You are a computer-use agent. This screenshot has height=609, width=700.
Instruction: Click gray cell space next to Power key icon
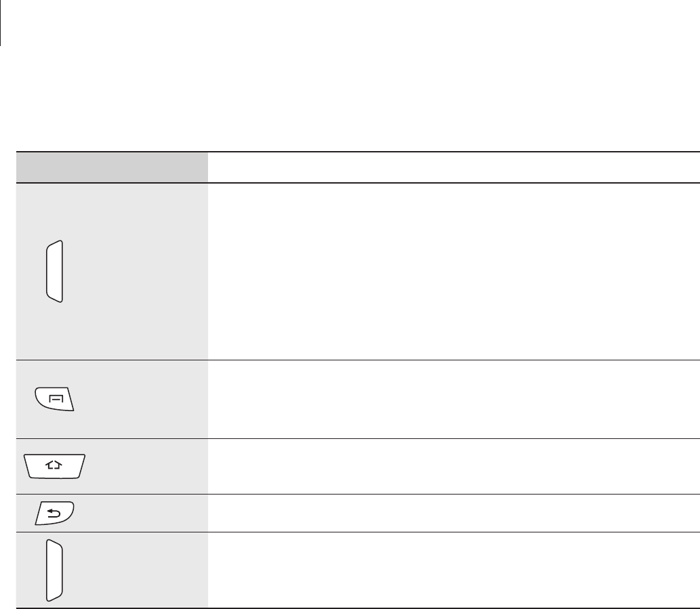134,271
